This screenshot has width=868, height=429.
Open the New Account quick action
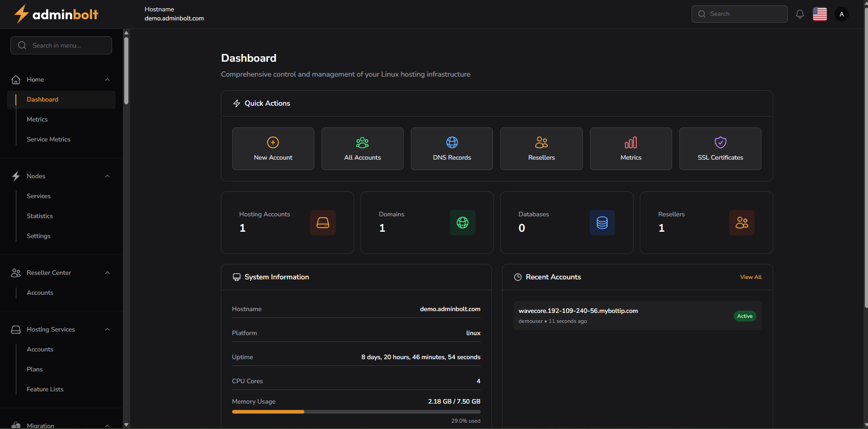point(273,148)
